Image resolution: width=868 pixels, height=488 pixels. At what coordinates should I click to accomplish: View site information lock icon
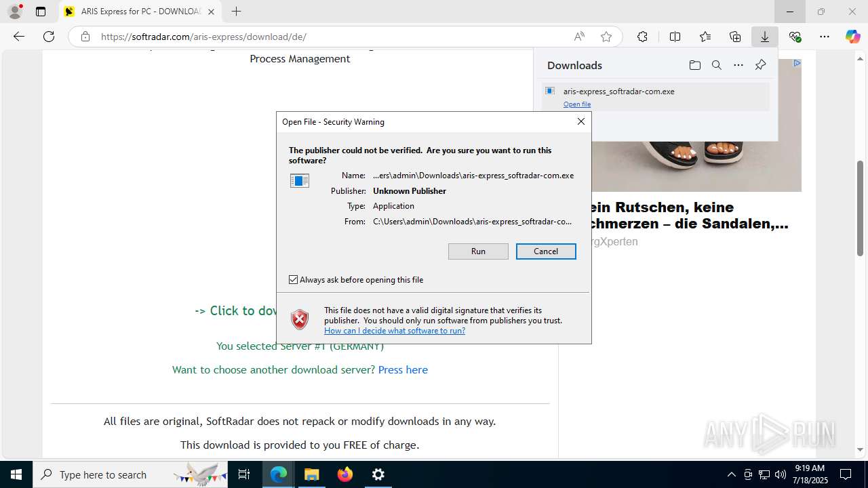(85, 37)
